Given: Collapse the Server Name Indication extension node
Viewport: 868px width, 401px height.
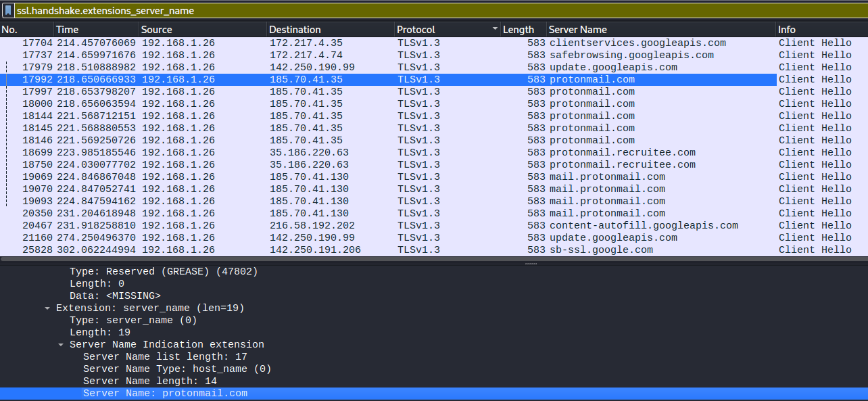Looking at the screenshot, I should click(x=61, y=345).
